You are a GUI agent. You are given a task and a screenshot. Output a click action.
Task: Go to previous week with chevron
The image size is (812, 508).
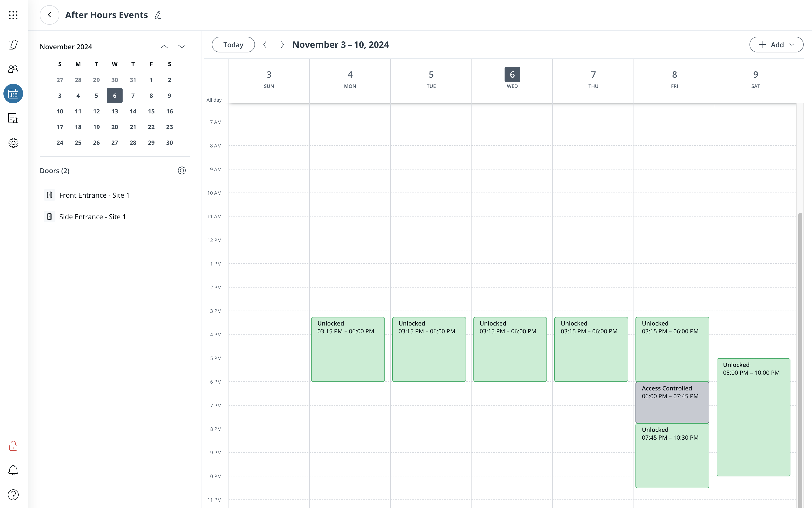(x=265, y=45)
